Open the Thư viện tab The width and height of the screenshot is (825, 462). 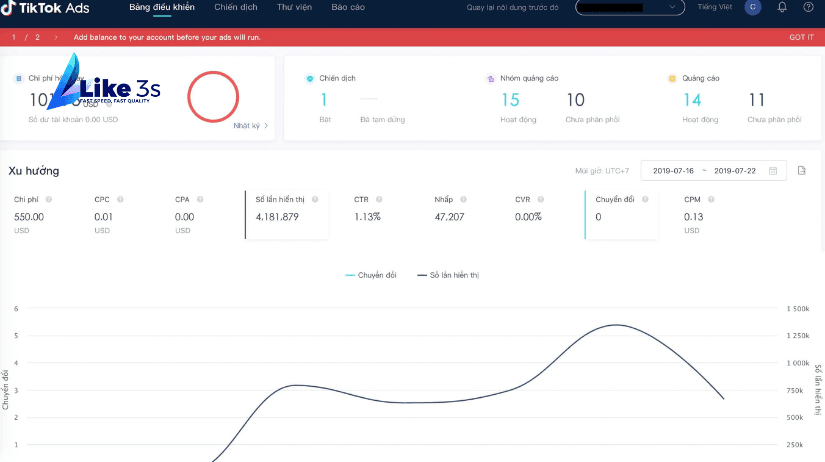click(294, 7)
